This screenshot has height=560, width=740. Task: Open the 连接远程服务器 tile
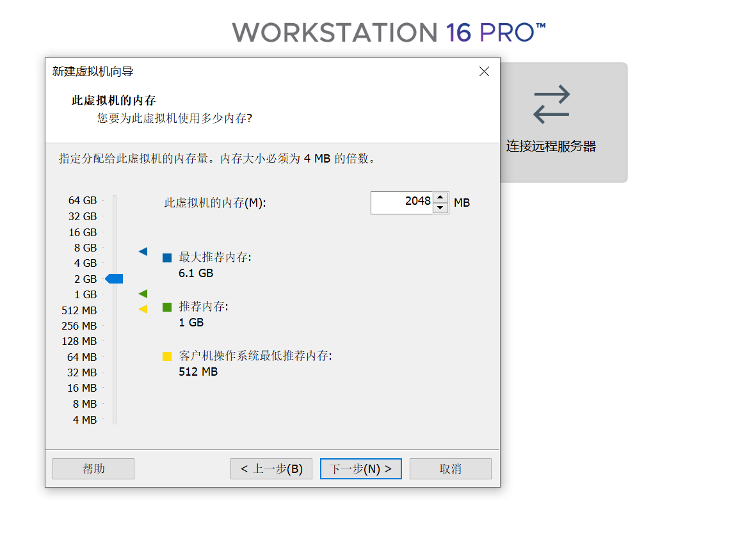(564, 123)
